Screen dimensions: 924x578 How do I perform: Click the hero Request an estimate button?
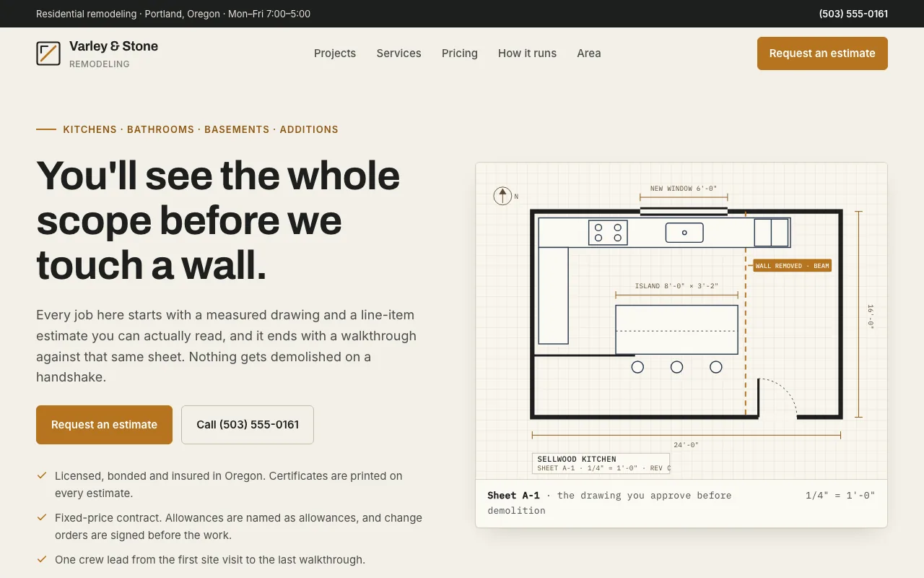tap(104, 425)
